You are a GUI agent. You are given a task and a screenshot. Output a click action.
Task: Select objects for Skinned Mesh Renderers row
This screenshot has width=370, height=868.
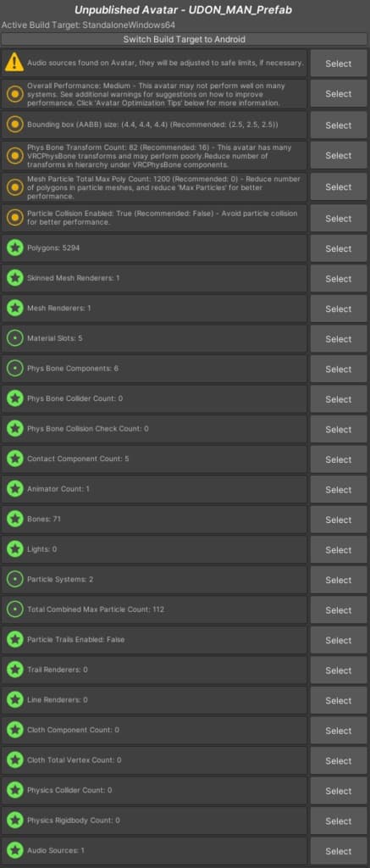(338, 279)
